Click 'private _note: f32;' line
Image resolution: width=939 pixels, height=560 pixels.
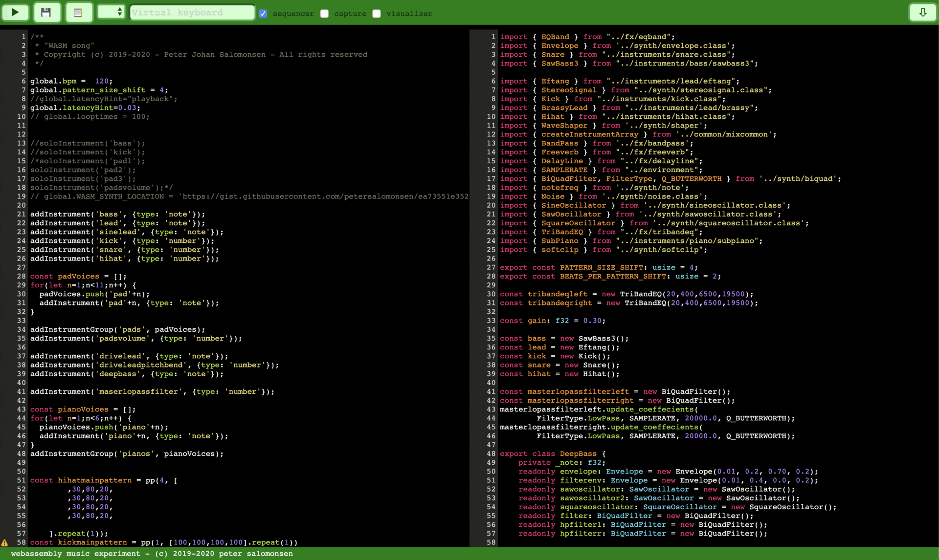(x=562, y=462)
